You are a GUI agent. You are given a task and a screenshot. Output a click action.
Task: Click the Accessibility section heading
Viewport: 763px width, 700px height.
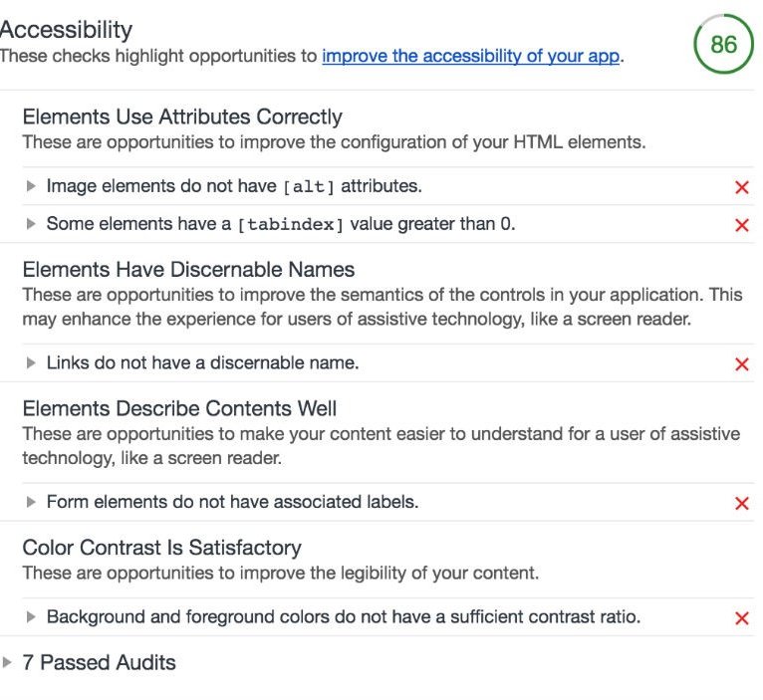click(66, 30)
